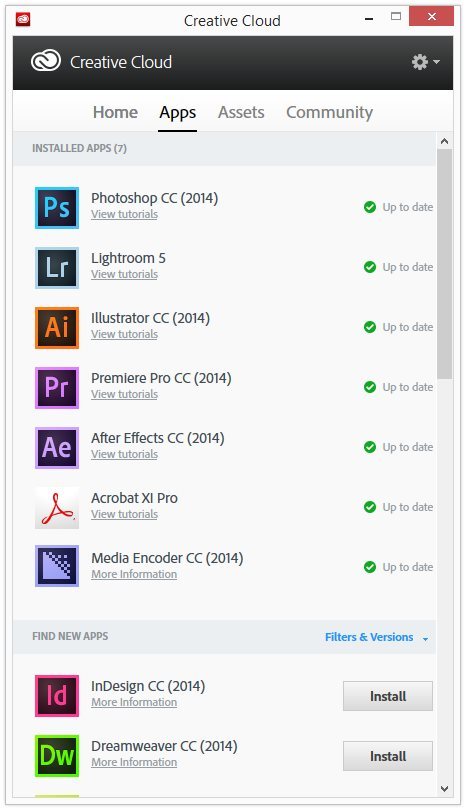The width and height of the screenshot is (466, 810).
Task: Open View tutorials for Illustrator CC
Action: 125,334
